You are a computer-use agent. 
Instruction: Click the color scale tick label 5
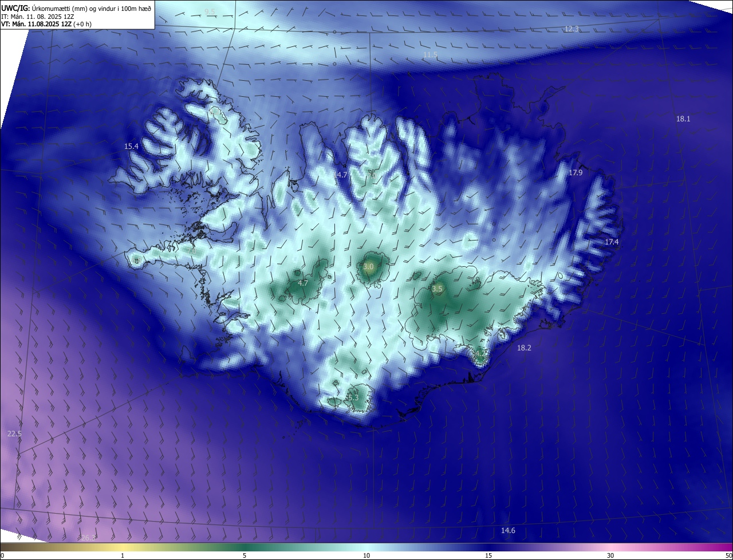pos(245,555)
